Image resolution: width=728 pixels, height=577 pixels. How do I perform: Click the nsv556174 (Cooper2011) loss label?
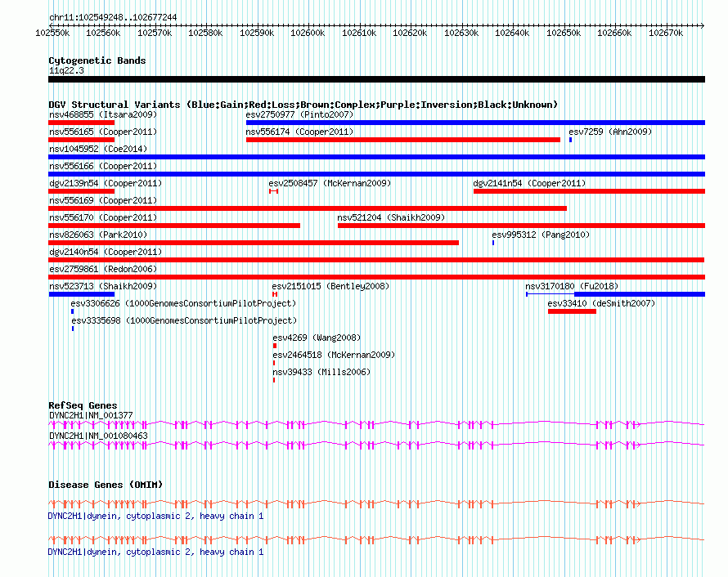299,132
